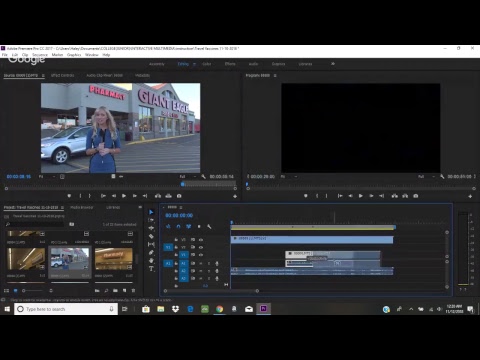Select the Selection tool arrow
Image resolution: width=480 pixels, height=360 pixels.
coord(151,212)
